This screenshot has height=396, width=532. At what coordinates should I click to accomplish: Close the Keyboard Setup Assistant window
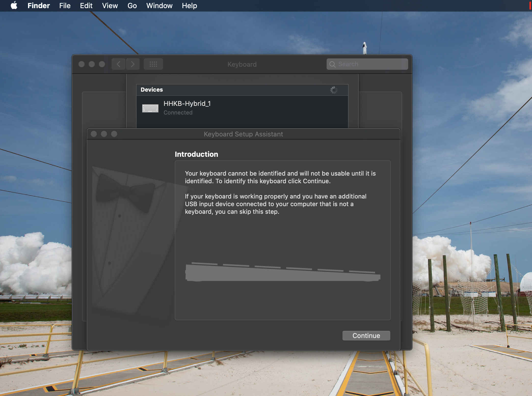94,134
